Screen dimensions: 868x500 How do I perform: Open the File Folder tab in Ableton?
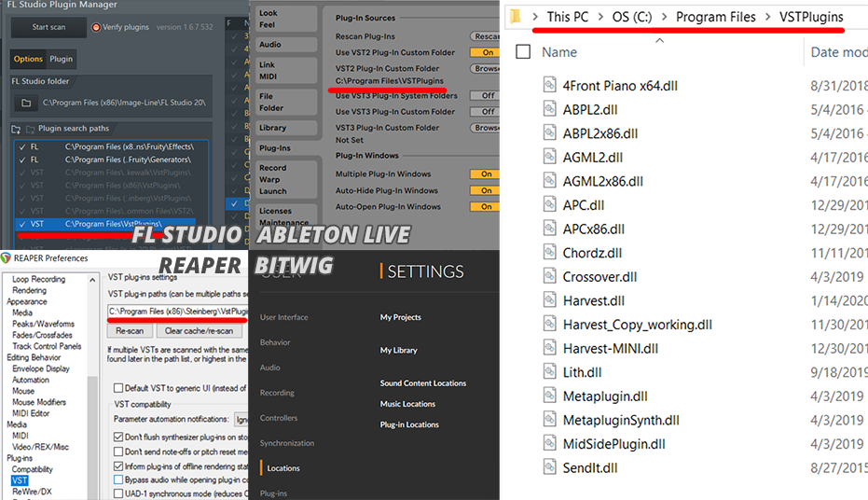pyautogui.click(x=285, y=102)
